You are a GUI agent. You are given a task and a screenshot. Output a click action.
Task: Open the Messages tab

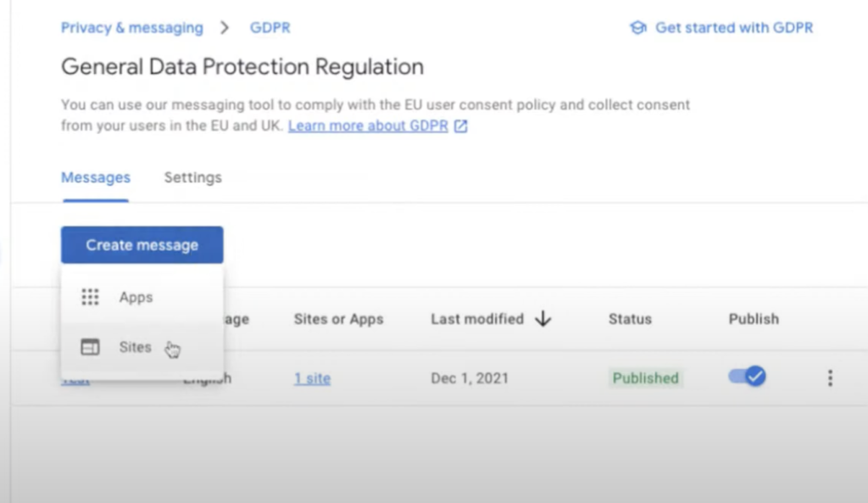point(95,177)
